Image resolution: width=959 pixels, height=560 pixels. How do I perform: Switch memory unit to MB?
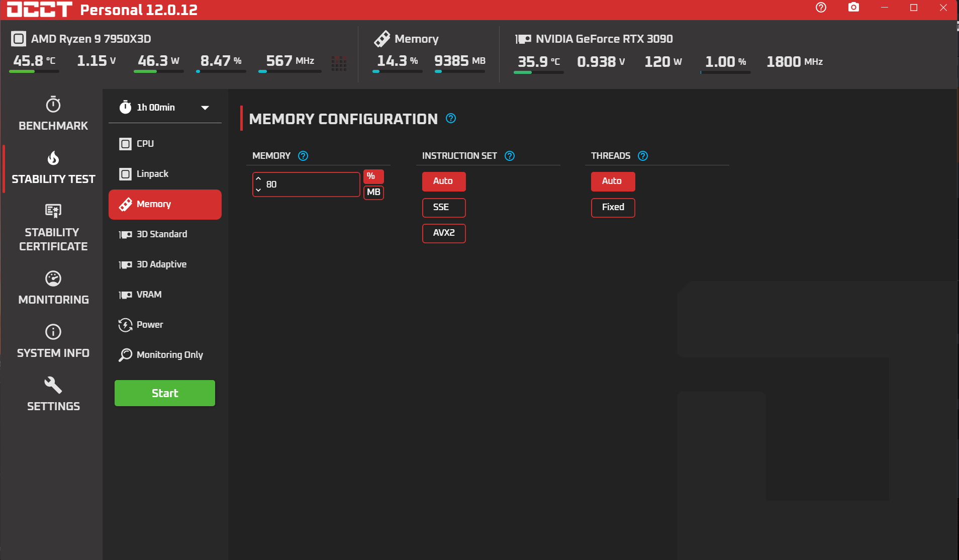point(373,192)
